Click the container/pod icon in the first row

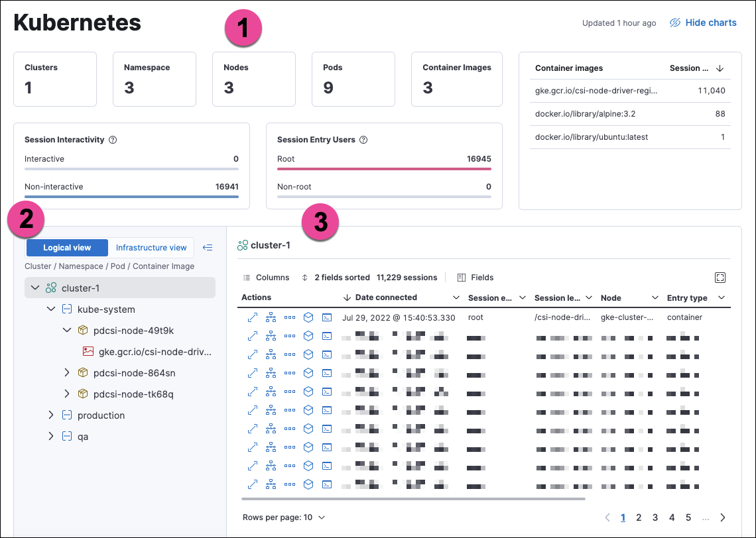(x=308, y=317)
